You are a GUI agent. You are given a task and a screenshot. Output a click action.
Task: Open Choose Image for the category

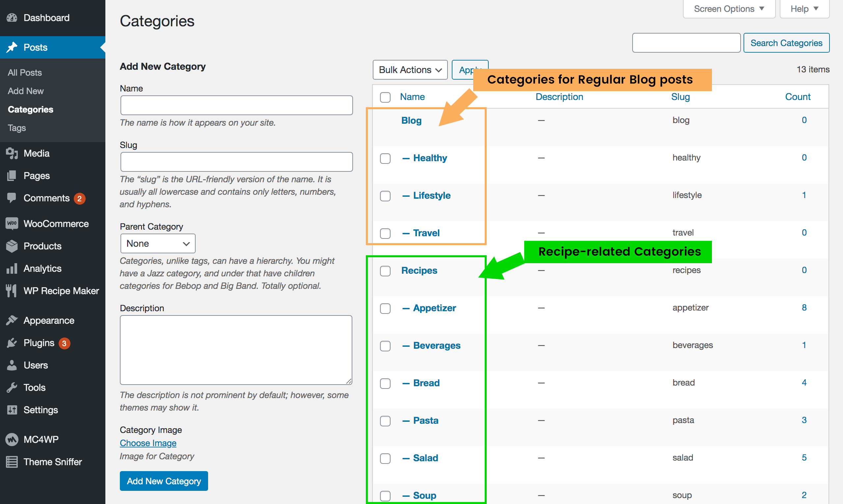[148, 443]
